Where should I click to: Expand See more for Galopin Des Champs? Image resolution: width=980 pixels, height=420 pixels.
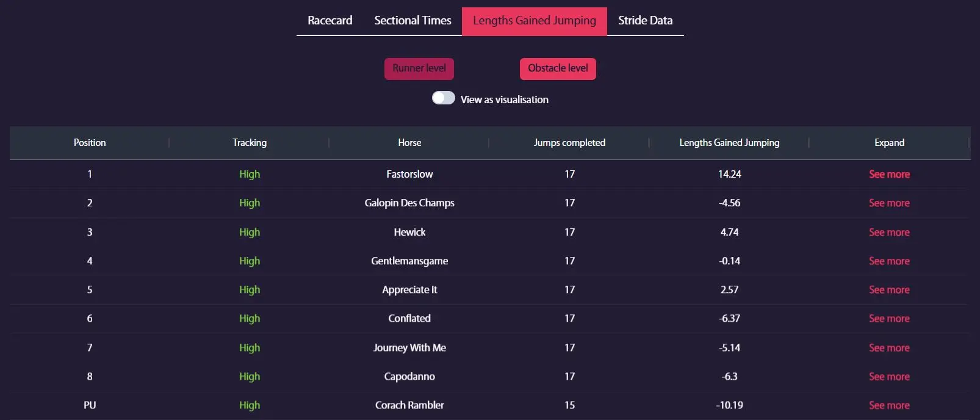click(x=889, y=203)
